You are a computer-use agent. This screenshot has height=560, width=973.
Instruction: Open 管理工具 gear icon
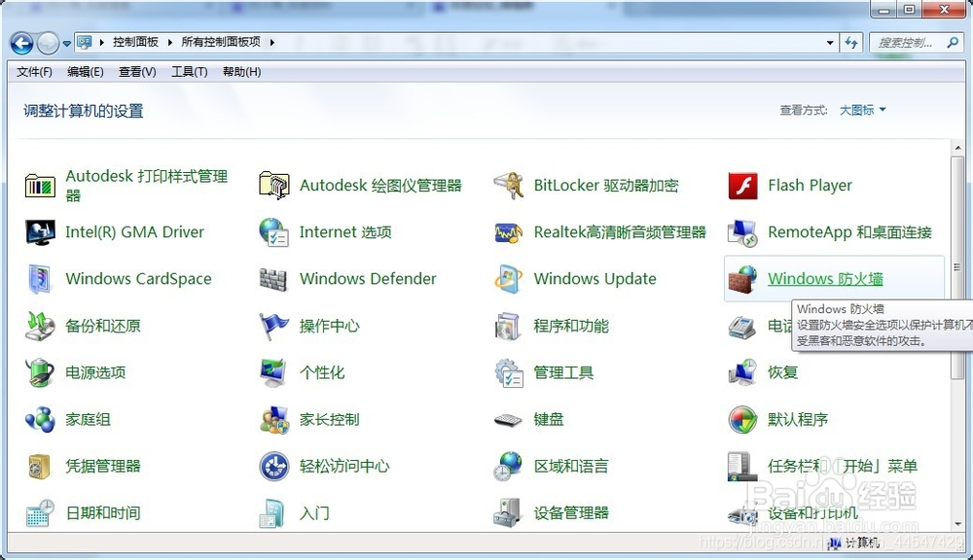(x=509, y=372)
